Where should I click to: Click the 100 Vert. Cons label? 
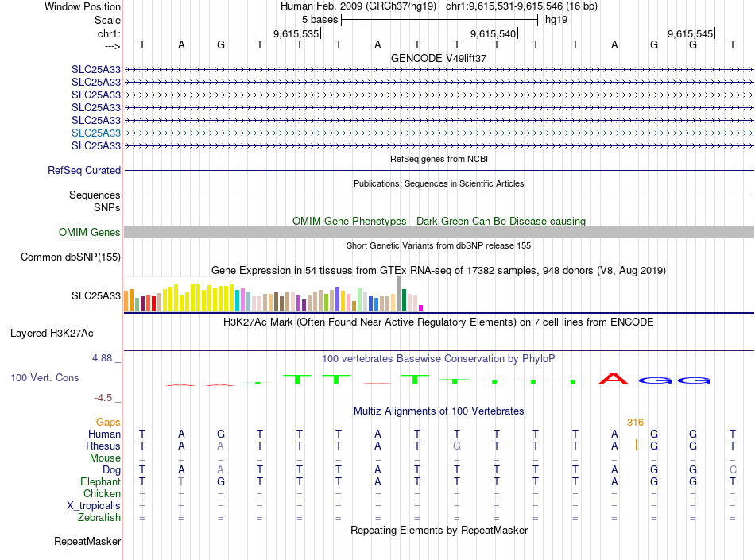(x=45, y=377)
